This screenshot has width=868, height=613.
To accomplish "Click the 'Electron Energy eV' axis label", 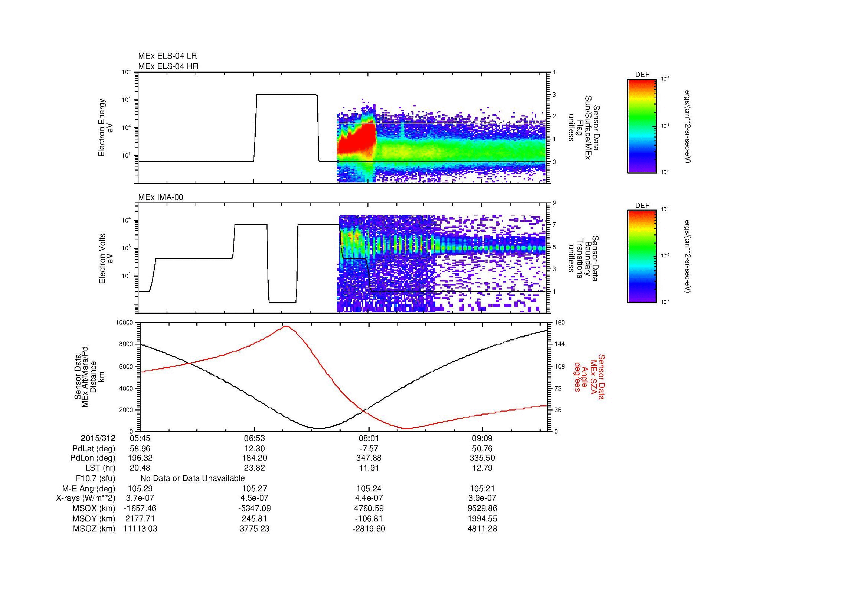I will click(105, 128).
